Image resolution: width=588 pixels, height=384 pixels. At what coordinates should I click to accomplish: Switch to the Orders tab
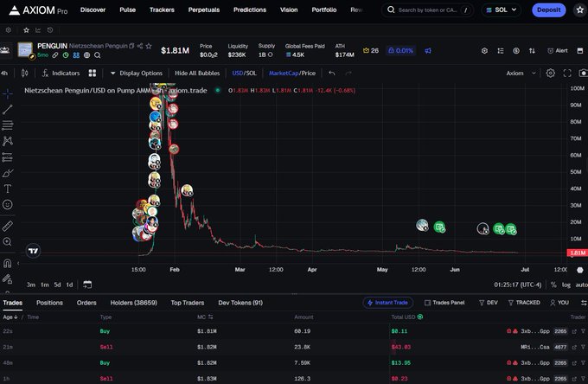coord(86,303)
